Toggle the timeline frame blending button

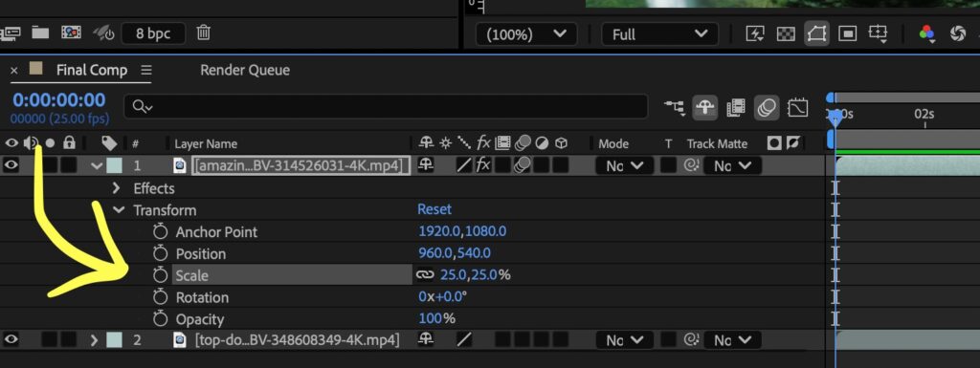736,108
